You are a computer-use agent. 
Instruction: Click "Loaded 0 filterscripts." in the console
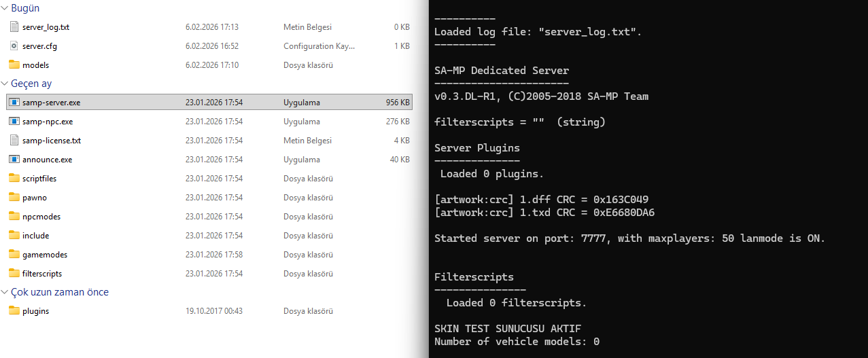517,303
